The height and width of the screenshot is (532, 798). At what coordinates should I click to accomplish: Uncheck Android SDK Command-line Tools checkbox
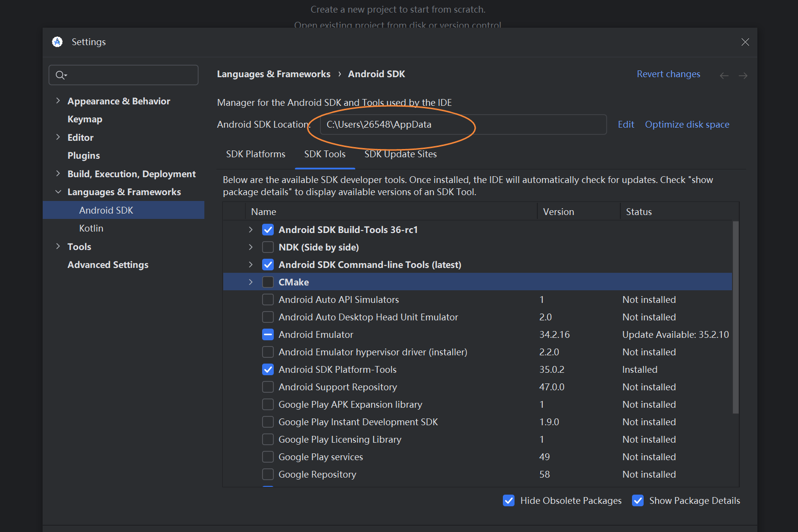click(x=268, y=265)
